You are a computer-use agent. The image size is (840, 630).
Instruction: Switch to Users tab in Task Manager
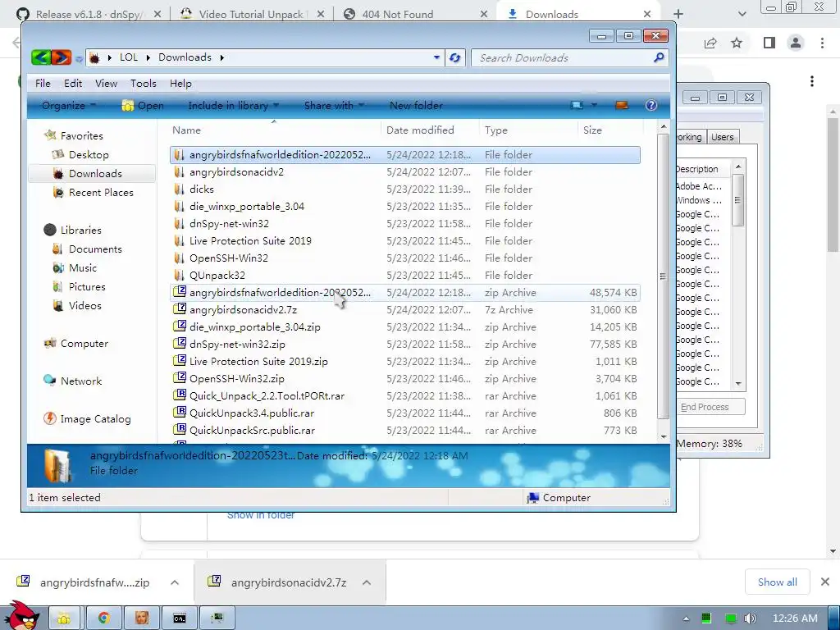tap(722, 137)
